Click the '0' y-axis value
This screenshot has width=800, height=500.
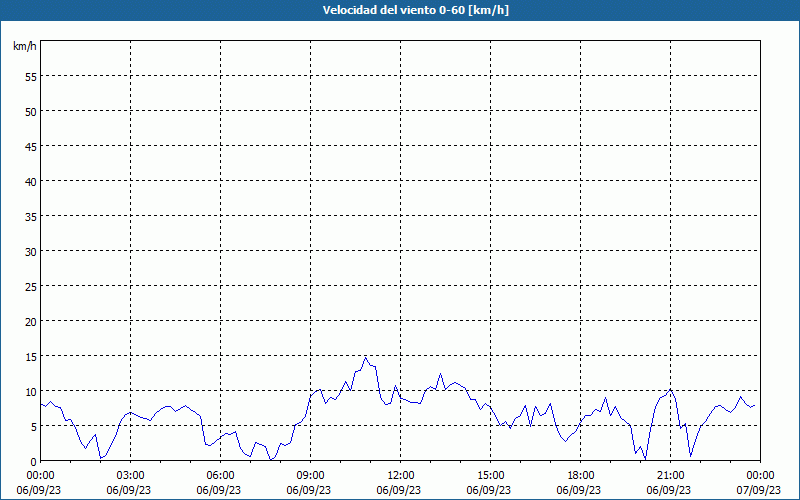click(34, 462)
